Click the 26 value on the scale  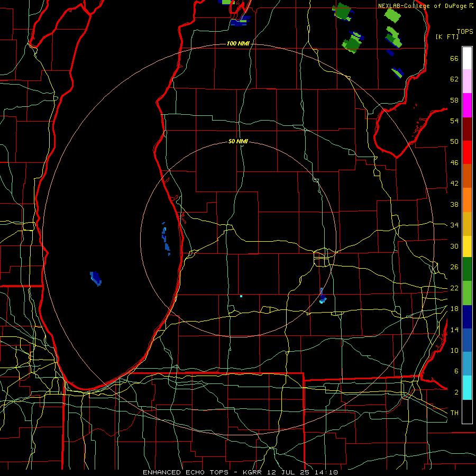[454, 267]
